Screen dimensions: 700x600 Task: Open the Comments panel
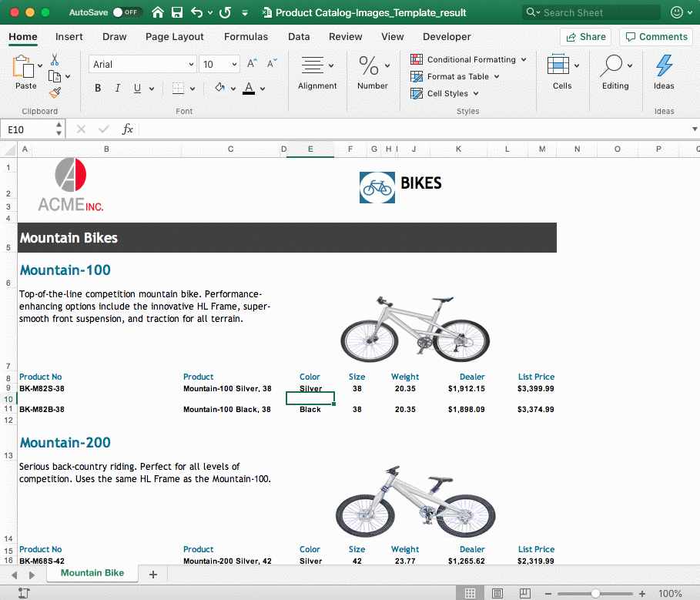[x=655, y=36]
